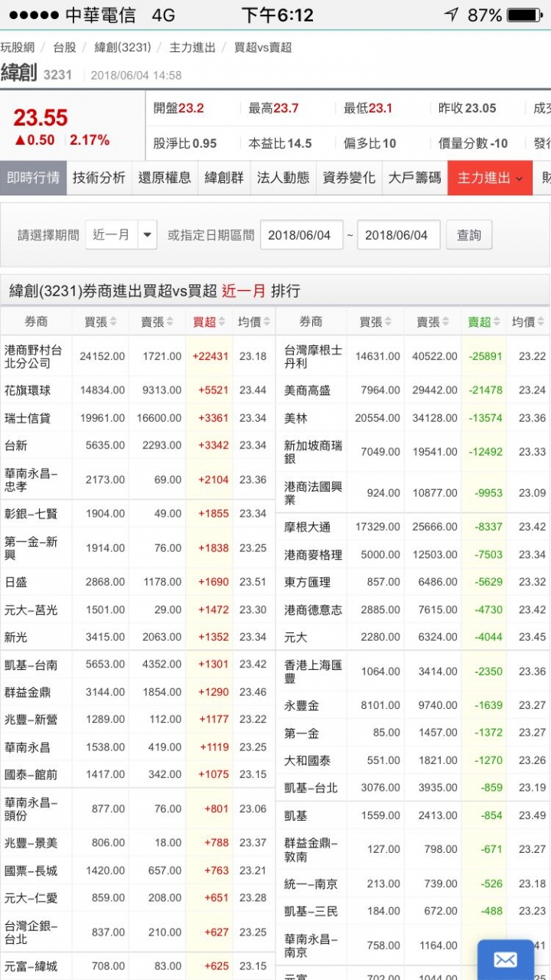This screenshot has height=980, width=551.
Task: Click the -25891 net sell value
Action: pyautogui.click(x=485, y=357)
